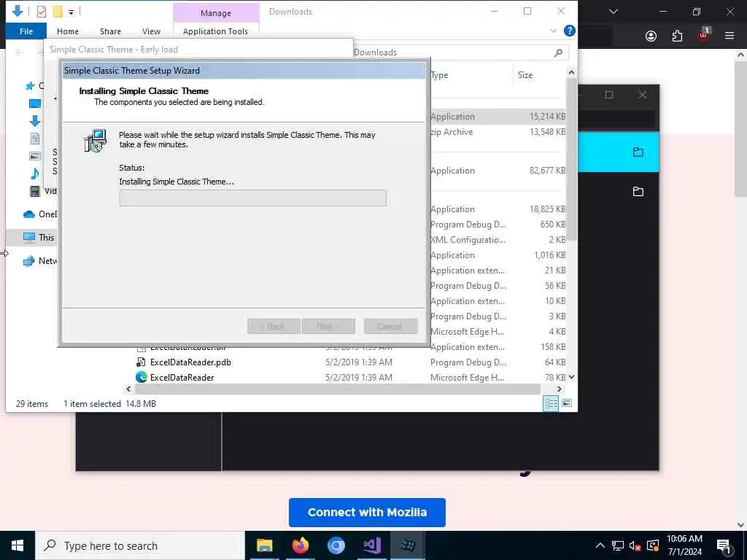The height and width of the screenshot is (560, 747).
Task: Click the disabled Back button in wizard
Action: coord(274,327)
